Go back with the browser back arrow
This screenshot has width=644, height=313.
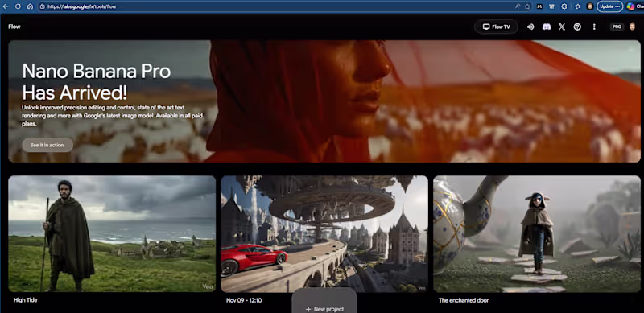(6, 6)
